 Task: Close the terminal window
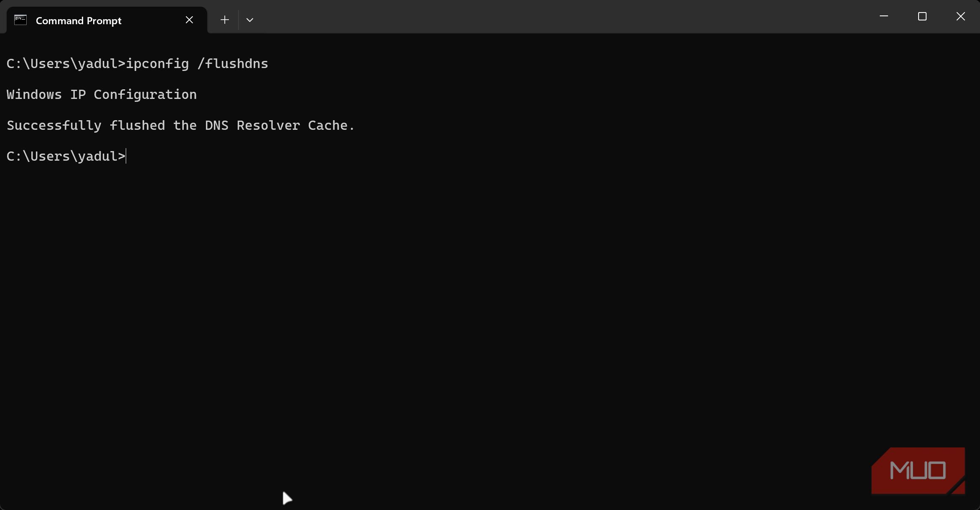pos(961,16)
